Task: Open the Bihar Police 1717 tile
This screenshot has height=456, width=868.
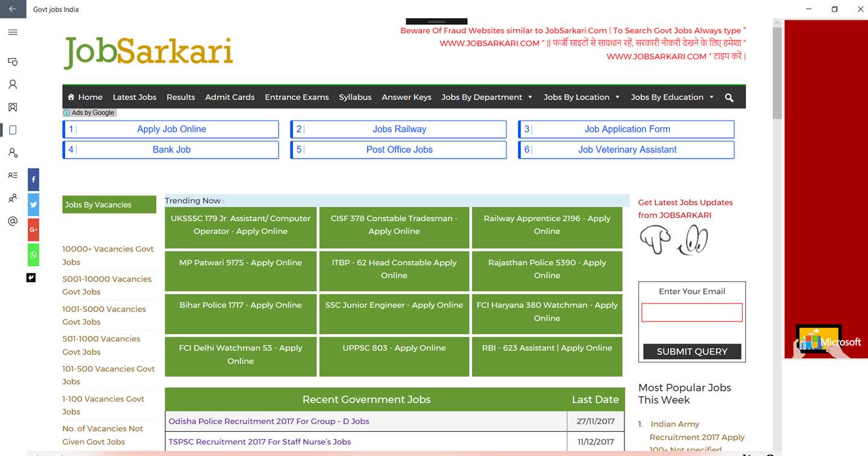Action: click(241, 314)
